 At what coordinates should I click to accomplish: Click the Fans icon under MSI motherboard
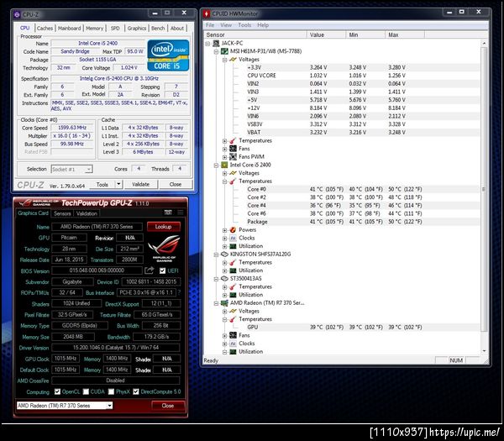point(234,149)
